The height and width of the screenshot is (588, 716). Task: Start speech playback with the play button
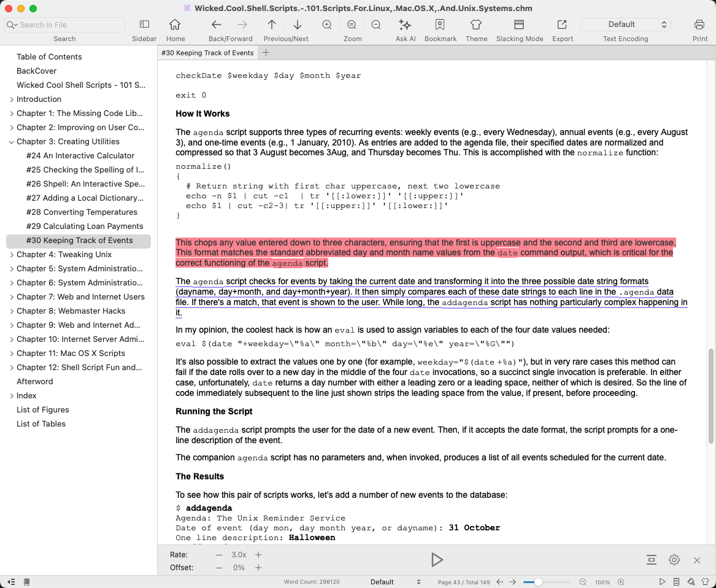(437, 560)
